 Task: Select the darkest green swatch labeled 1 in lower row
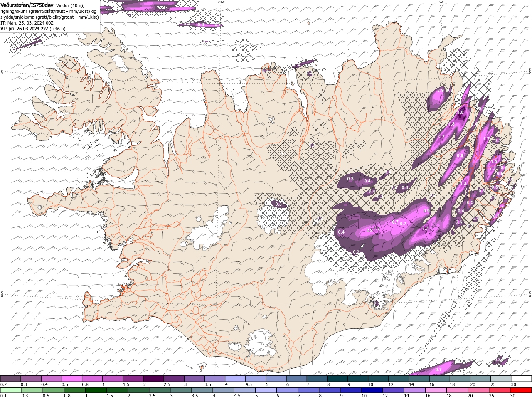[96, 390]
